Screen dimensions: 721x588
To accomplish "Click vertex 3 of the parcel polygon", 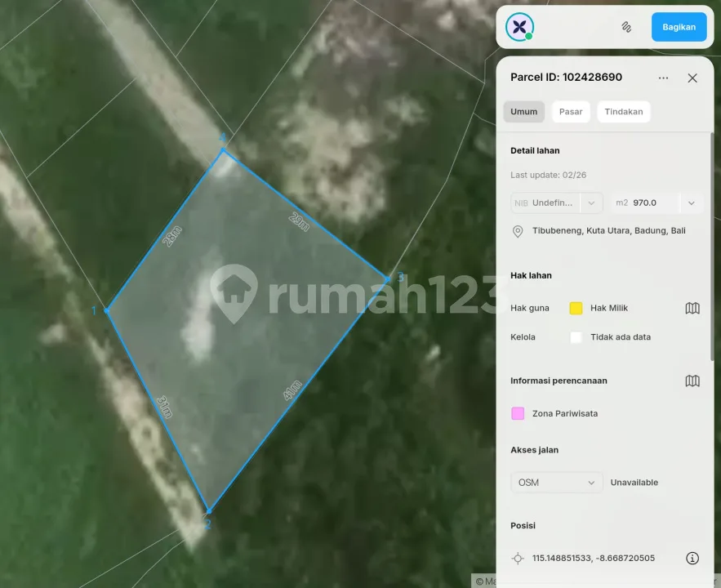I will pos(388,278).
